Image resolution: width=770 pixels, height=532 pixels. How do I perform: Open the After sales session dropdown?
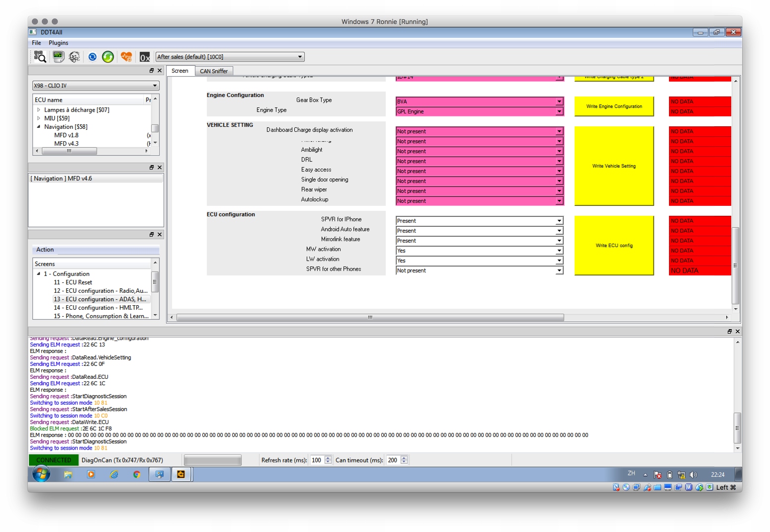(230, 57)
